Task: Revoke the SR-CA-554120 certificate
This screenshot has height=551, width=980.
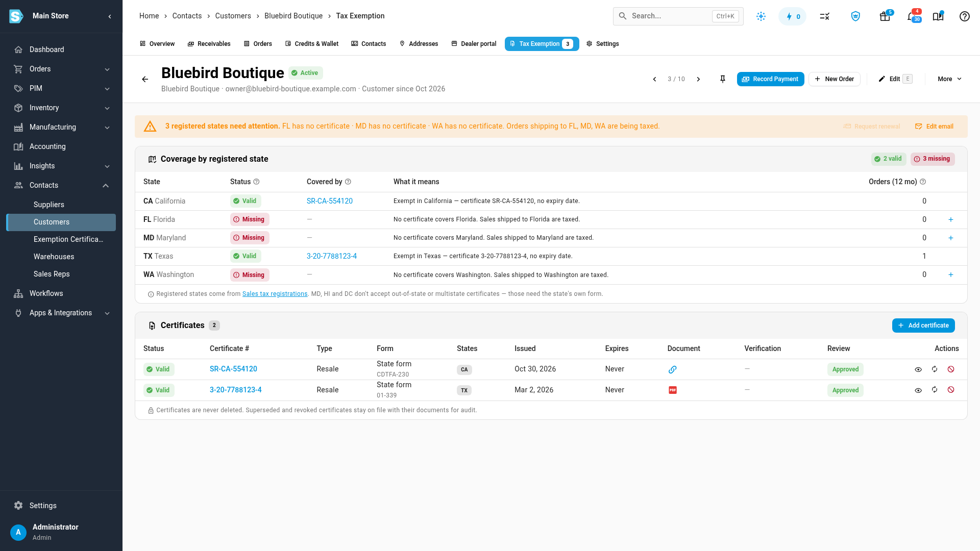Action: click(x=951, y=369)
